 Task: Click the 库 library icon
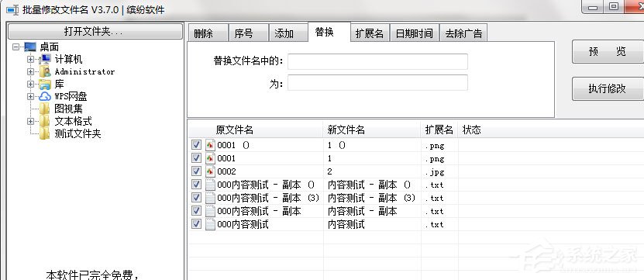click(x=45, y=85)
